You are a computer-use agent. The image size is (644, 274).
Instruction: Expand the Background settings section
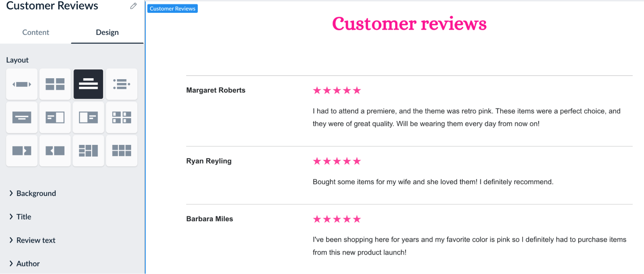click(x=36, y=193)
